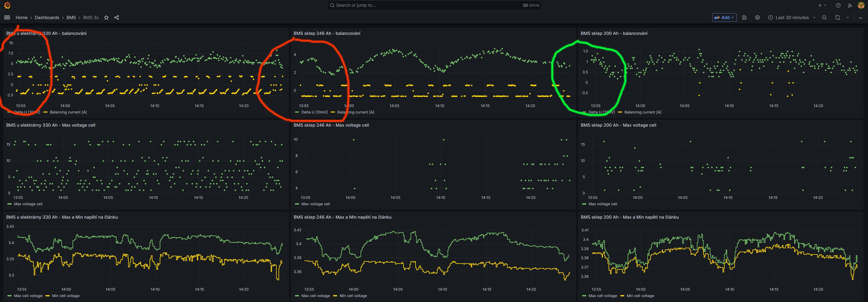
Task: Open the Grafana home logo
Action: pos(7,5)
